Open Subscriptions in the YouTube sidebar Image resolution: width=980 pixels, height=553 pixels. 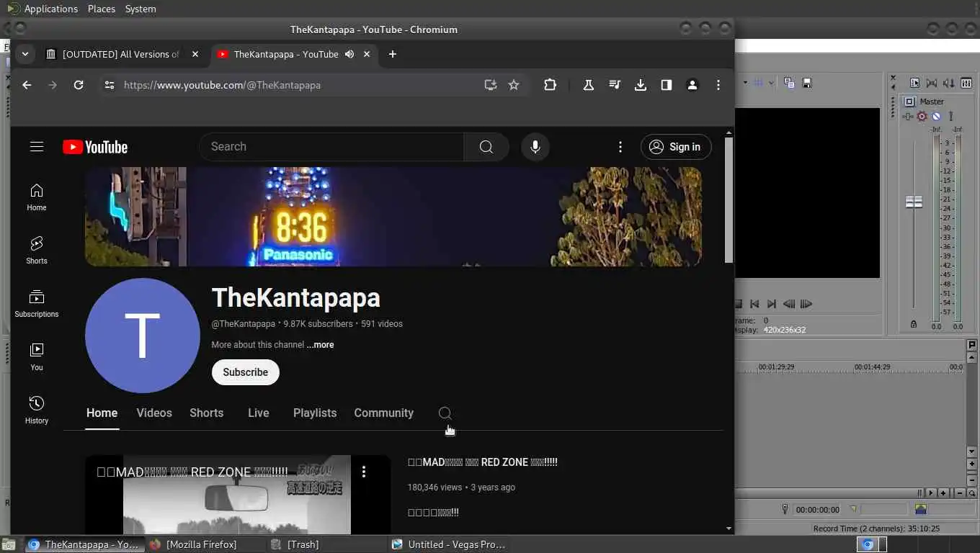37,303
